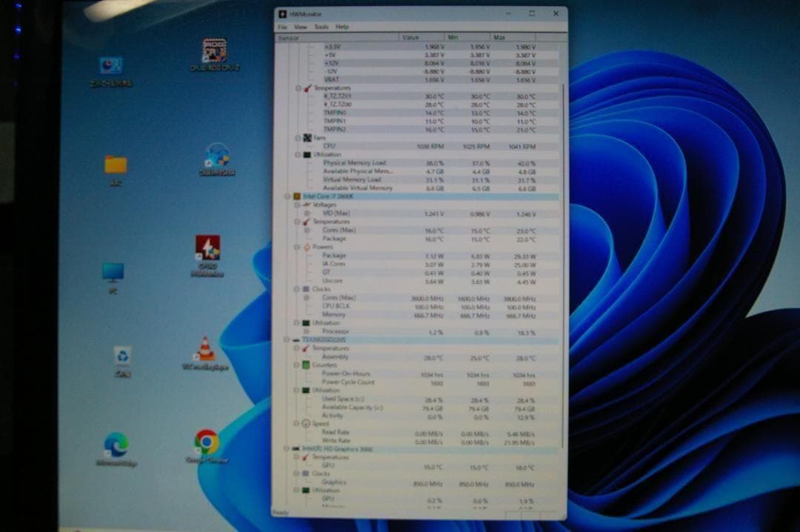Open the This PC desktop icon
This screenshot has height=532, width=800.
(112, 269)
